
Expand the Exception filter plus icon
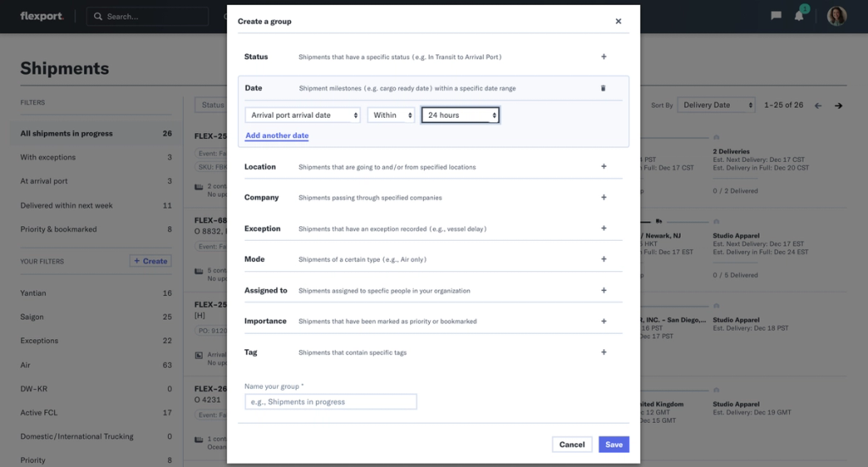coord(604,229)
